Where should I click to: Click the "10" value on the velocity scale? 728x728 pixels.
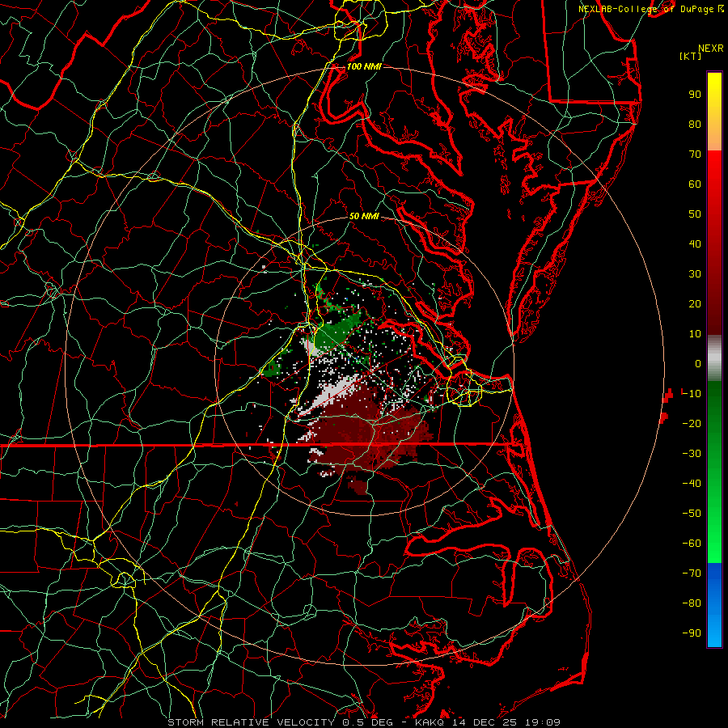[x=695, y=334]
